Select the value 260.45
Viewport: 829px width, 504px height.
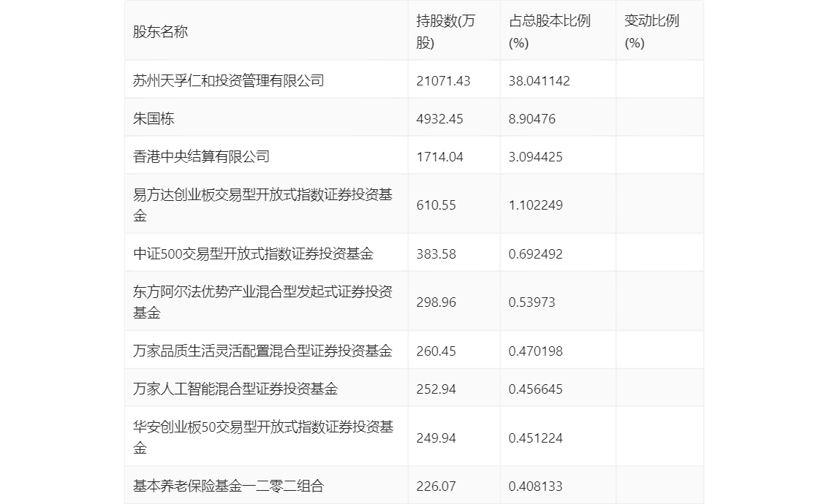click(436, 351)
